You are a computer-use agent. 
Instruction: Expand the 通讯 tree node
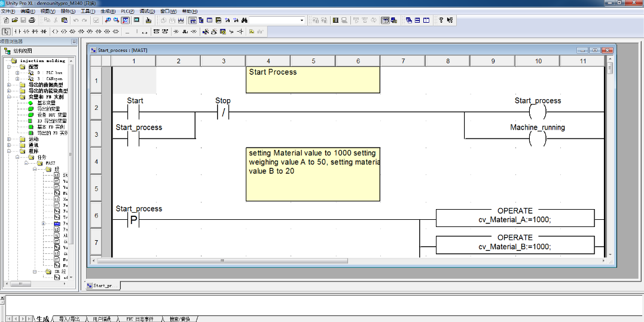(x=9, y=145)
